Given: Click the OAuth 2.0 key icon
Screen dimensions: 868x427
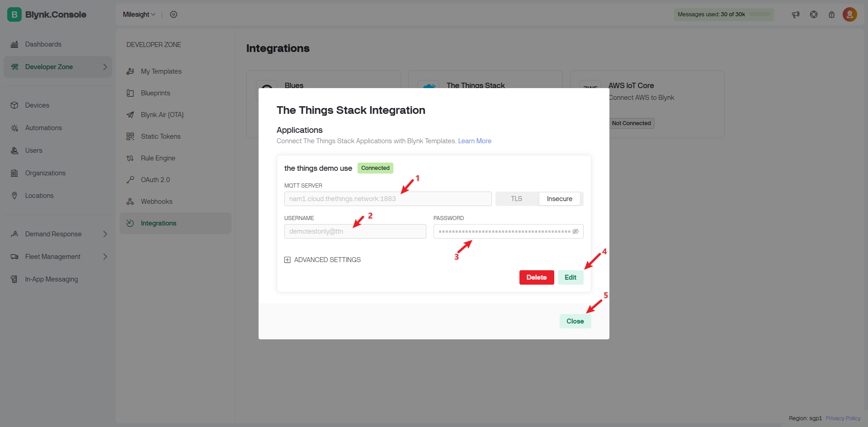Looking at the screenshot, I should click(x=130, y=180).
